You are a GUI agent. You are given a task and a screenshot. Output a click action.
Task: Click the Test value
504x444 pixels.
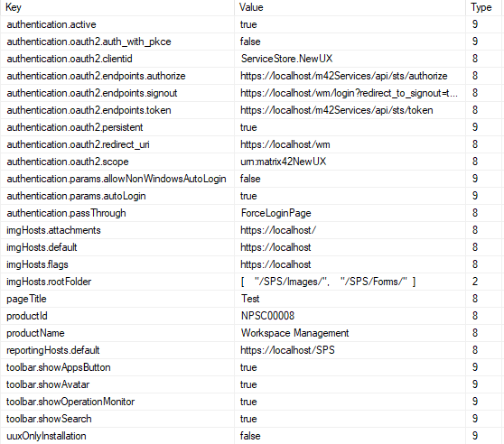point(250,299)
